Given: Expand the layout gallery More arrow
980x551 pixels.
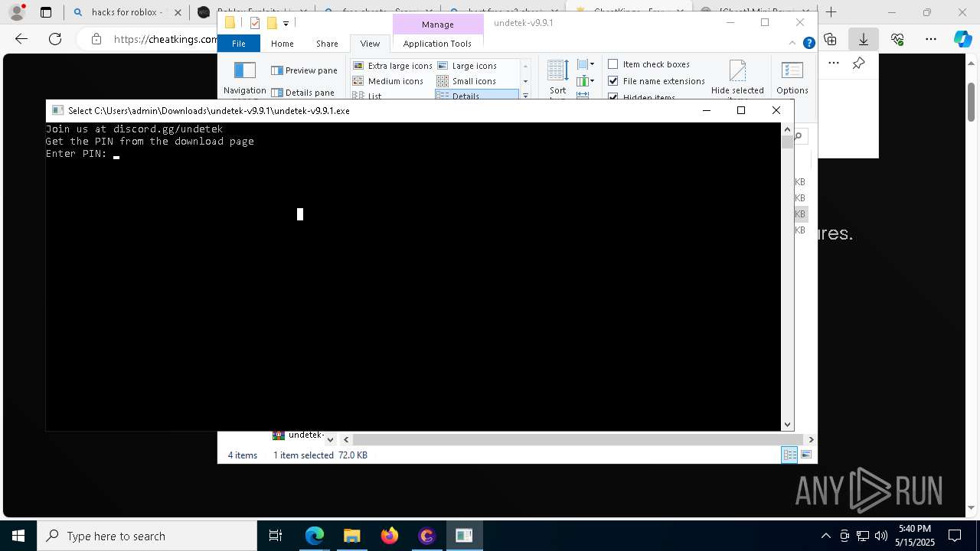Looking at the screenshot, I should 525,96.
